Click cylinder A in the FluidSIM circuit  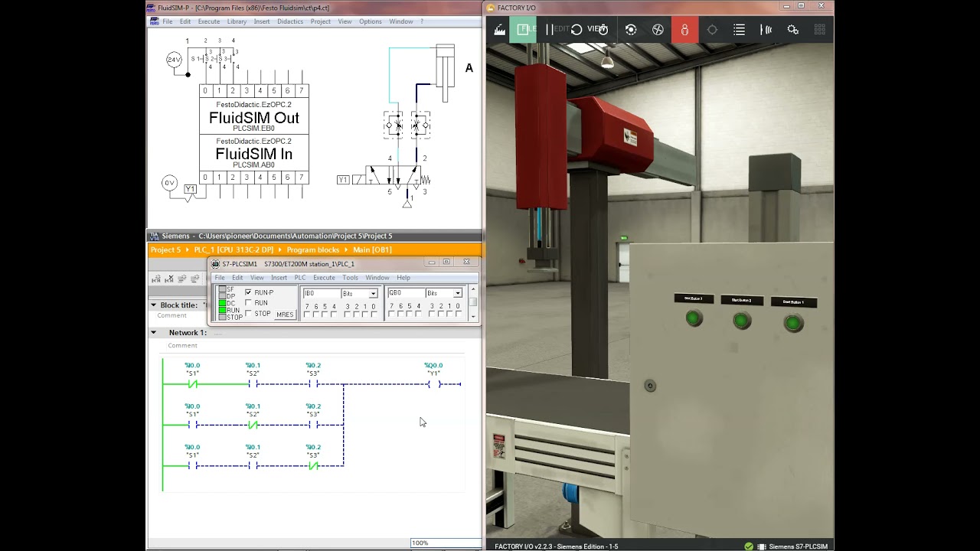tap(444, 73)
